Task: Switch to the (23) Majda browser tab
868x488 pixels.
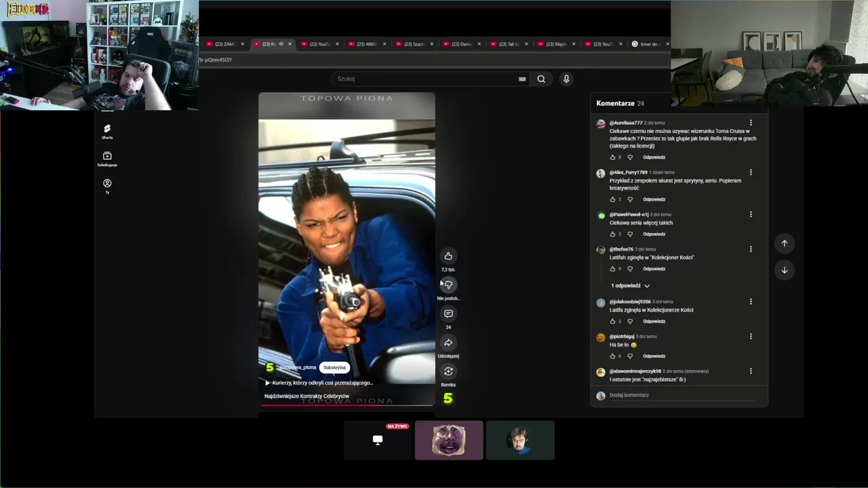Action: (x=556, y=44)
